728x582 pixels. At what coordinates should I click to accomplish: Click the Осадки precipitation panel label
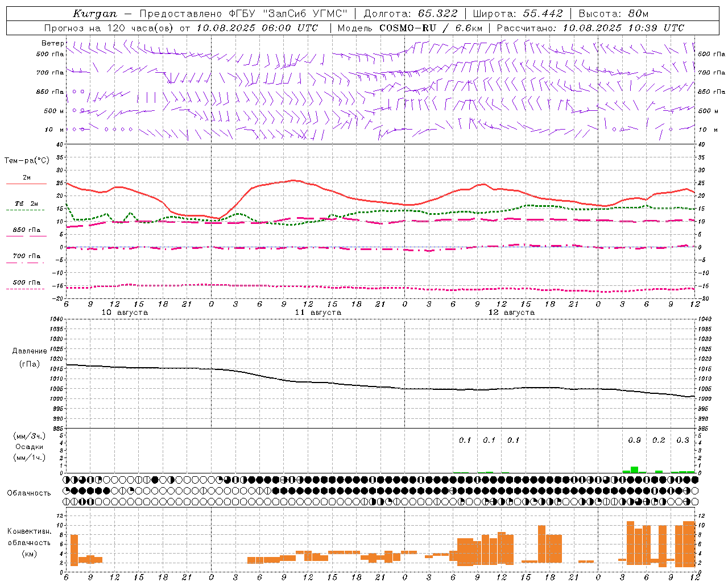pos(30,447)
